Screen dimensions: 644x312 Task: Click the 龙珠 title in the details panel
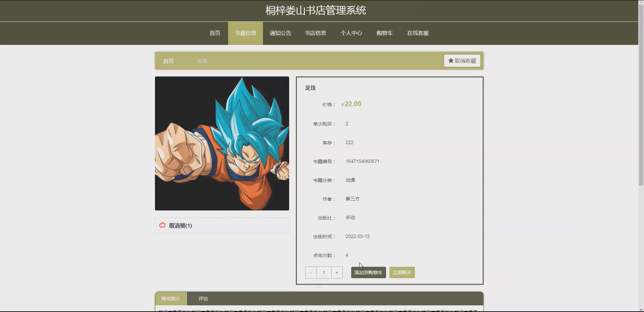tap(310, 88)
